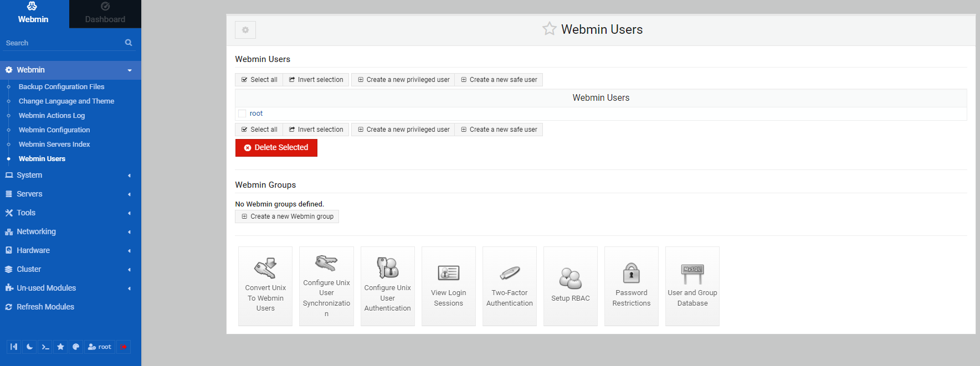This screenshot has width=980, height=366.
Task: Toggle night mode moon icon
Action: pos(30,347)
